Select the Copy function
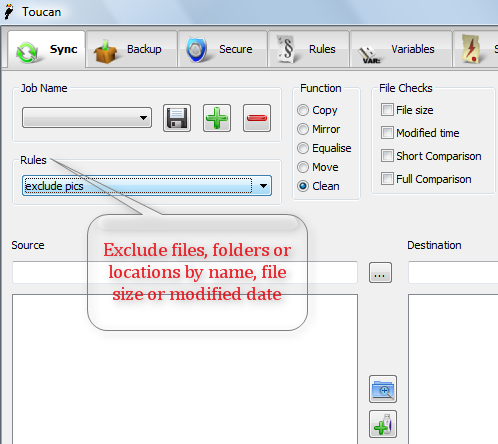Viewport: 498px width, 444px height. point(317,110)
